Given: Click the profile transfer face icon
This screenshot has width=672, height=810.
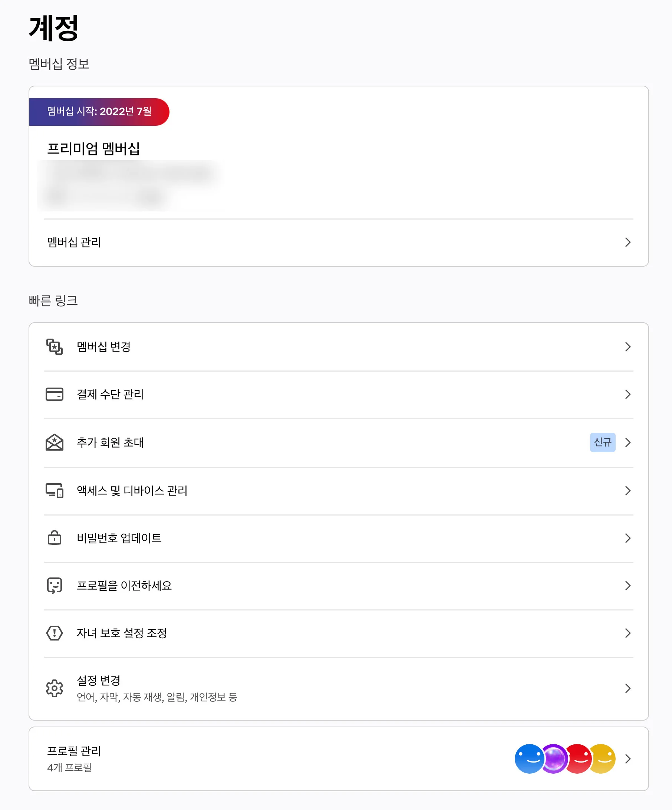Looking at the screenshot, I should point(55,586).
